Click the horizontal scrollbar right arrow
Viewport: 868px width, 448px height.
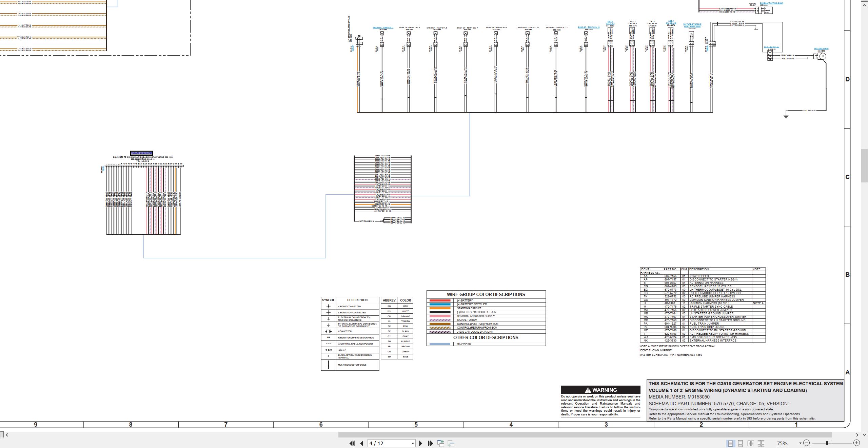pos(857,435)
